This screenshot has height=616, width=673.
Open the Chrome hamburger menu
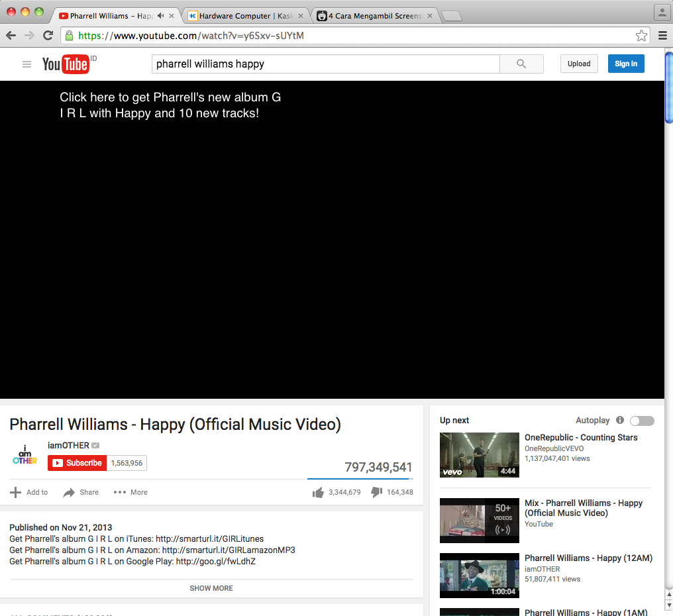tap(662, 36)
